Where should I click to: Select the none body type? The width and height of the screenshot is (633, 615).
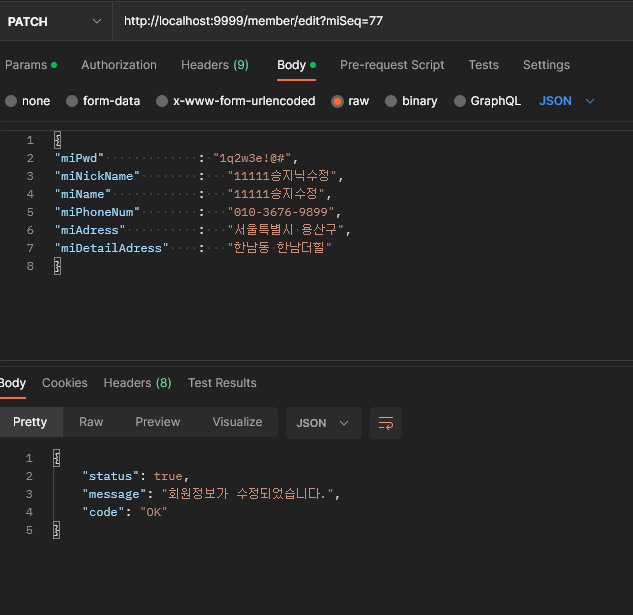[27, 101]
